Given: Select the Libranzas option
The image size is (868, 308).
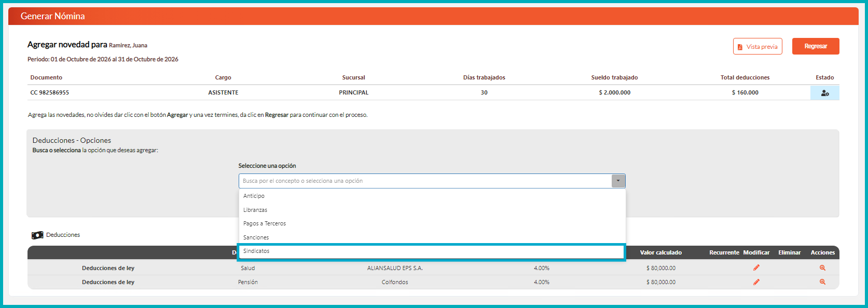Looking at the screenshot, I should click(x=432, y=210).
